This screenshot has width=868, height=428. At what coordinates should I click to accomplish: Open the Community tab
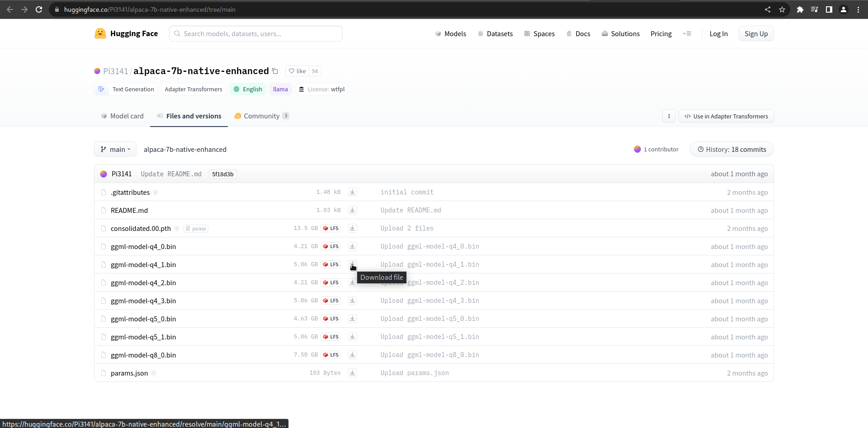(262, 116)
